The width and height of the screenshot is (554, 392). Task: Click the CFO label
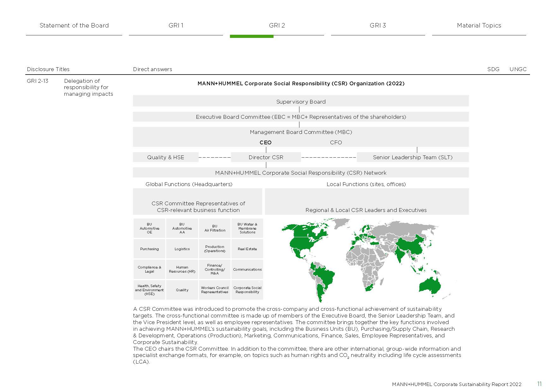tap(336, 142)
